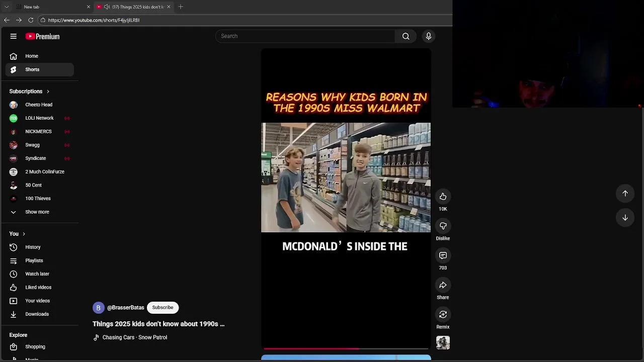Open the tab search dropdown arrow

point(7,7)
